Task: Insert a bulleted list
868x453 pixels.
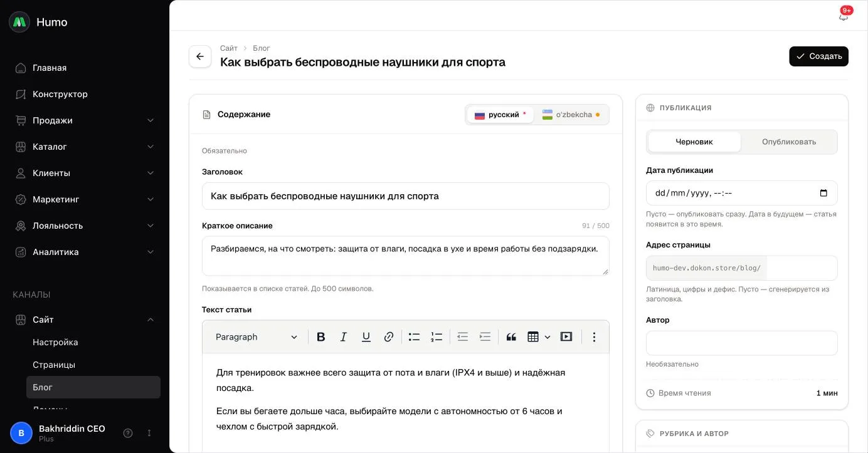Action: [x=414, y=337]
